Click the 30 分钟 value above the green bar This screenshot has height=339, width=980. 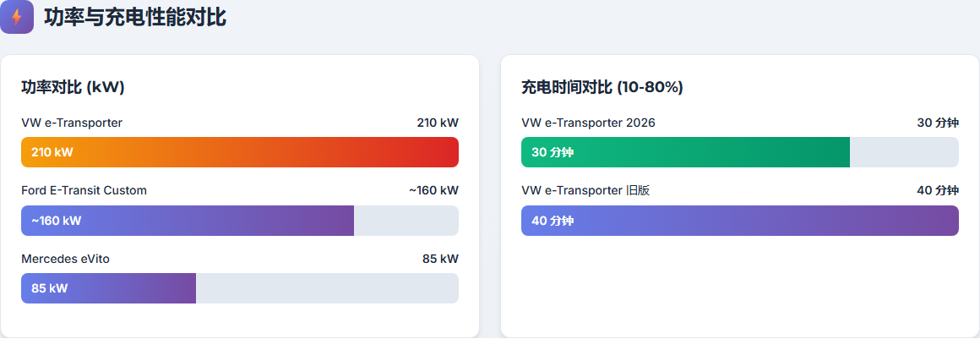tap(938, 123)
